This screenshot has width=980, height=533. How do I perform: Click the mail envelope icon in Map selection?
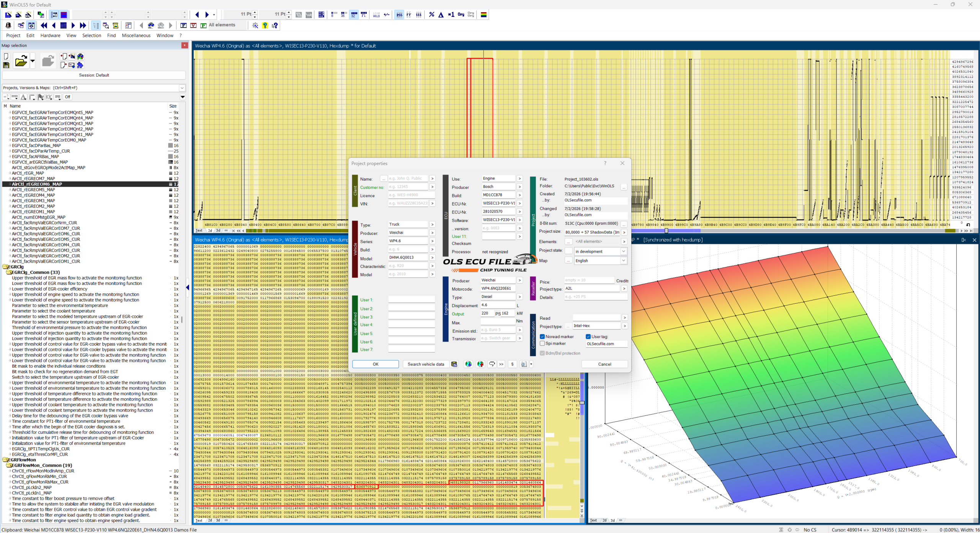coord(72,65)
